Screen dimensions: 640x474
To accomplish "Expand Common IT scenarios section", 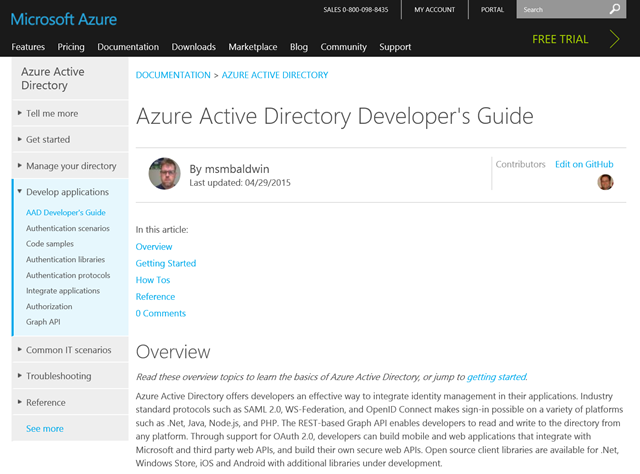I will (x=70, y=350).
